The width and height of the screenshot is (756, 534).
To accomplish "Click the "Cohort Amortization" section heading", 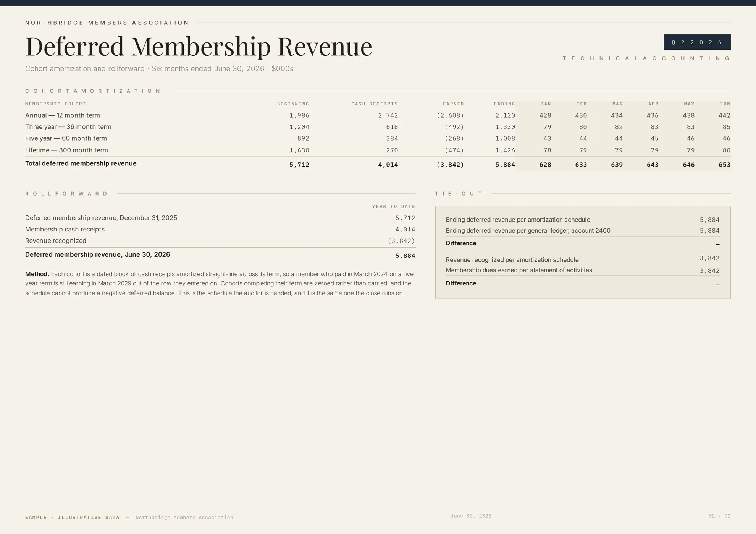I will point(93,91).
